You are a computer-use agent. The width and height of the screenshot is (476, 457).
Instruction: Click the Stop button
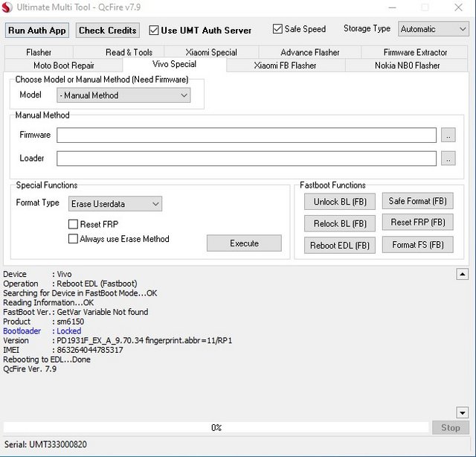(451, 427)
